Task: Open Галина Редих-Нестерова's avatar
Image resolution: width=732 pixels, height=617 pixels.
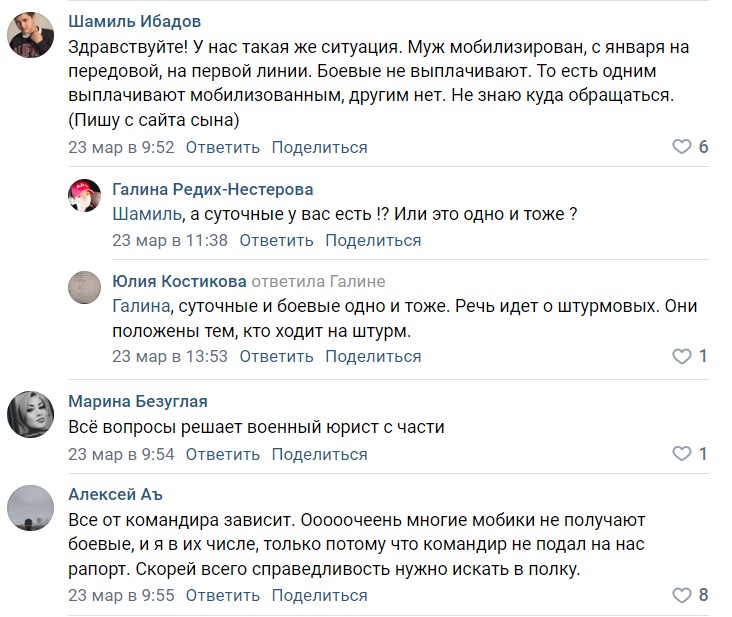Action: coord(86,195)
